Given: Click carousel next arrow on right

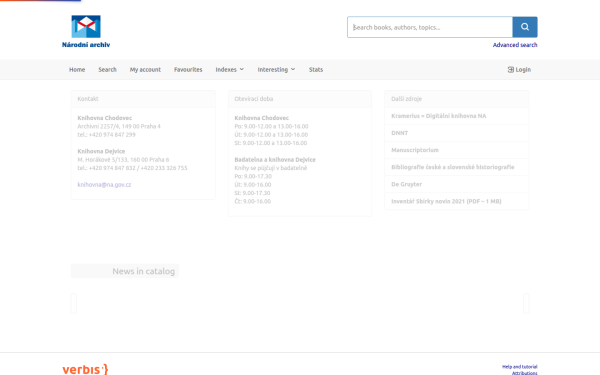Looking at the screenshot, I should point(526,303).
